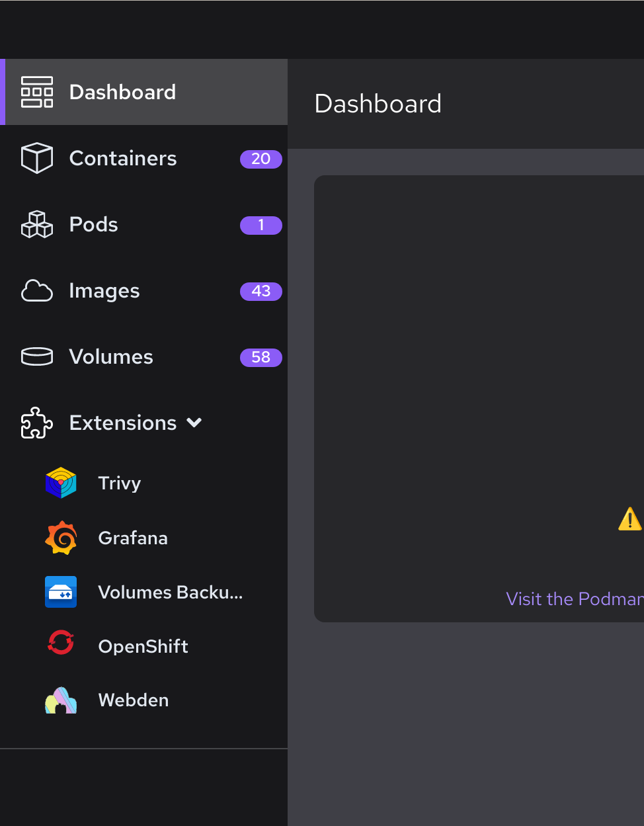Screen dimensions: 644x826
Task: Open the Pods list
Action: [x=93, y=224]
